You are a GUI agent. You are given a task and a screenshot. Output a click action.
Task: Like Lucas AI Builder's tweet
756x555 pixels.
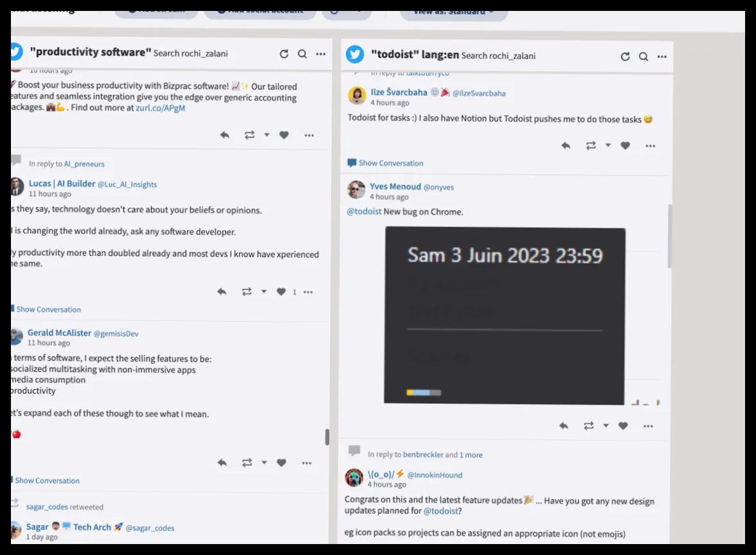click(x=281, y=292)
